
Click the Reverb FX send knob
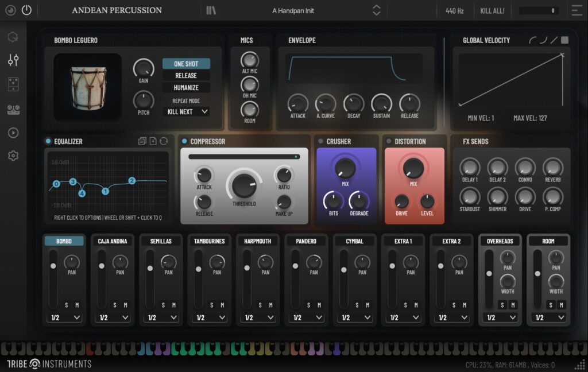click(553, 168)
